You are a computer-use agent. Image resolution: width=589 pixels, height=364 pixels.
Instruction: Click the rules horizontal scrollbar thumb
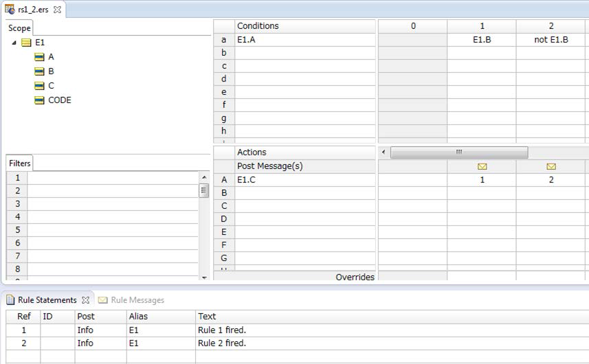459,152
